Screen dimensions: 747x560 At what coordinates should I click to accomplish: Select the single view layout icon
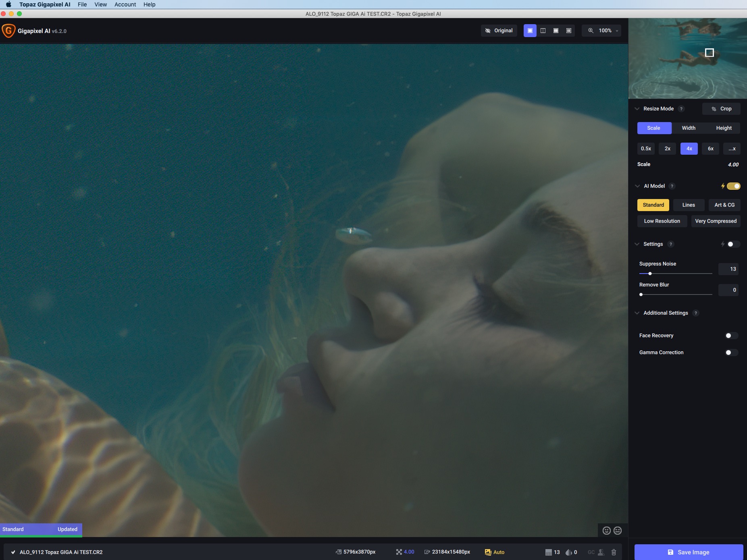coord(530,31)
